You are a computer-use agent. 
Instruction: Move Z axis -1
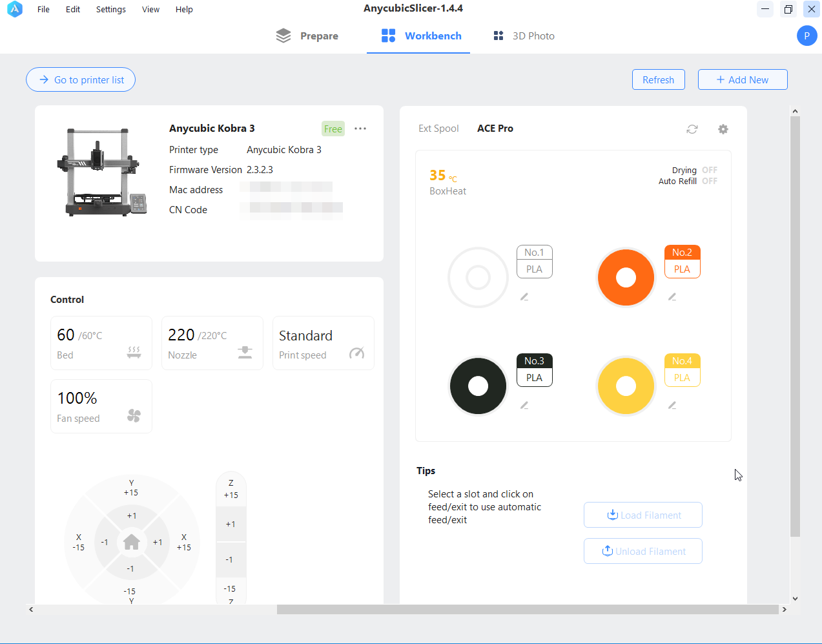tap(230, 559)
